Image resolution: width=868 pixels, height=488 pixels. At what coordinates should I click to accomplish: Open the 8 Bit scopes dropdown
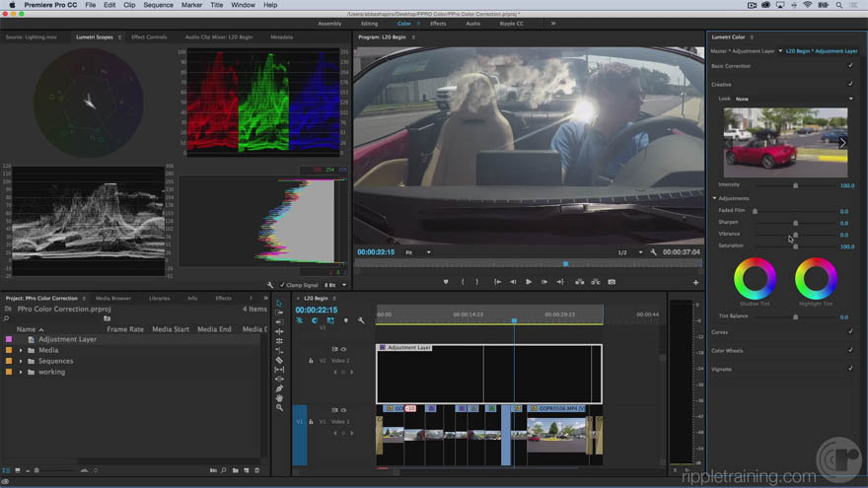pyautogui.click(x=335, y=285)
